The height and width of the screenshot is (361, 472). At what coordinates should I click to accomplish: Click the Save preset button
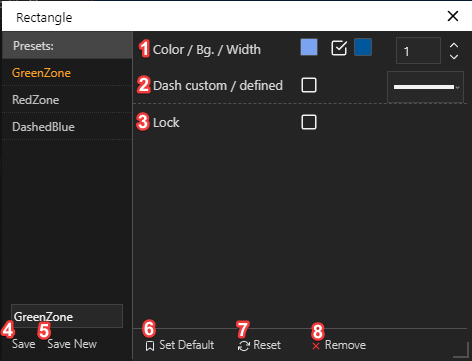point(24,344)
